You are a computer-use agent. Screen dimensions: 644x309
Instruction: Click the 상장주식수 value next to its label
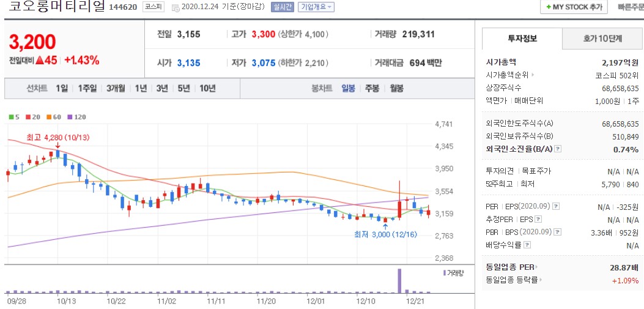(x=621, y=88)
